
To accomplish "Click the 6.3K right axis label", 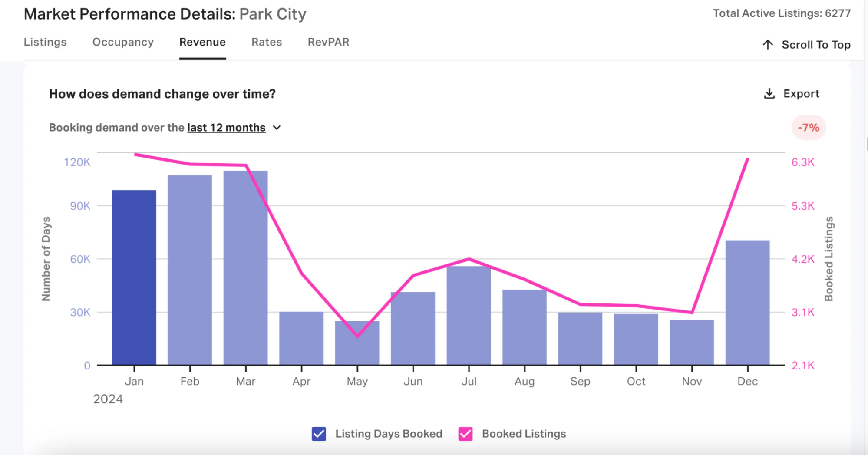I will [803, 162].
